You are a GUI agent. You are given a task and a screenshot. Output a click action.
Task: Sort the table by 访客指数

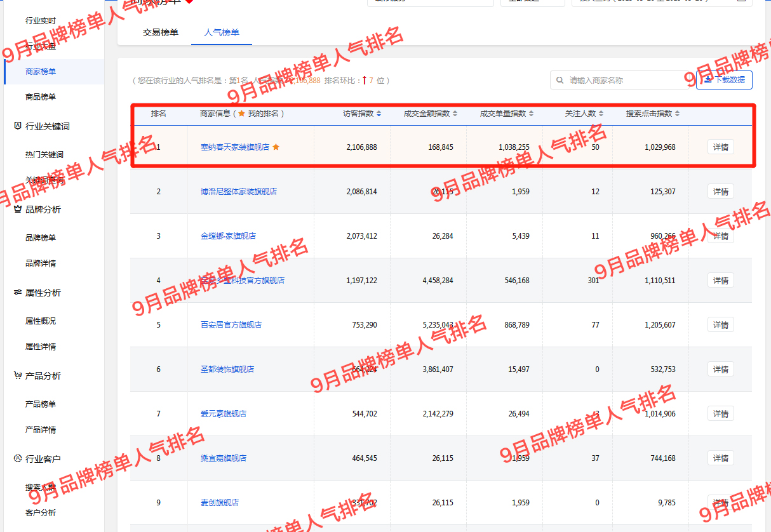379,114
